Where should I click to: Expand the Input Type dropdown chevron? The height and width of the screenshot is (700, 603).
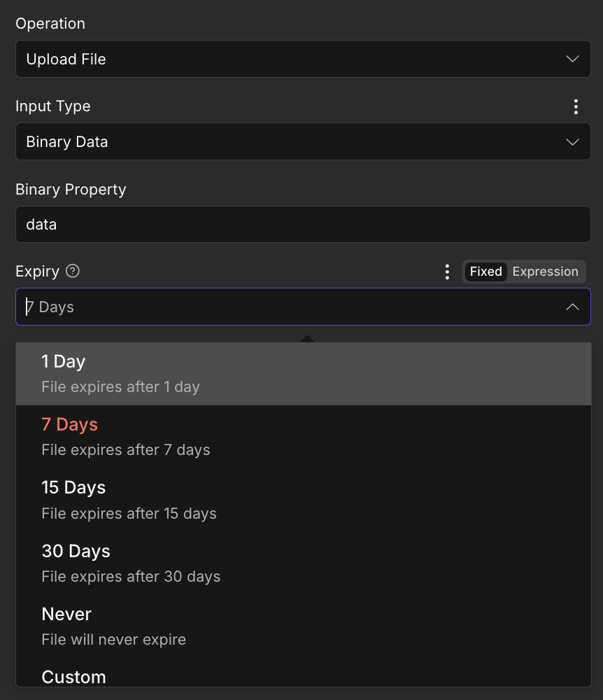pos(572,142)
